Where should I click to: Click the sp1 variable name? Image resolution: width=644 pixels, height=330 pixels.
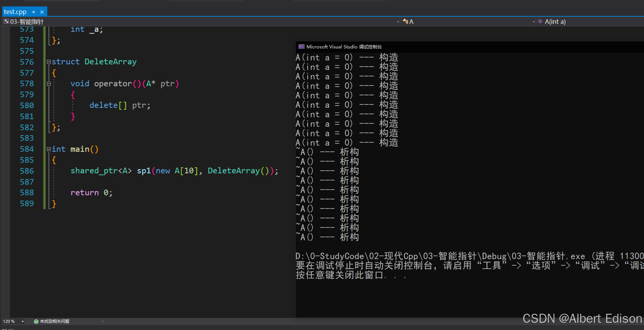click(x=144, y=171)
